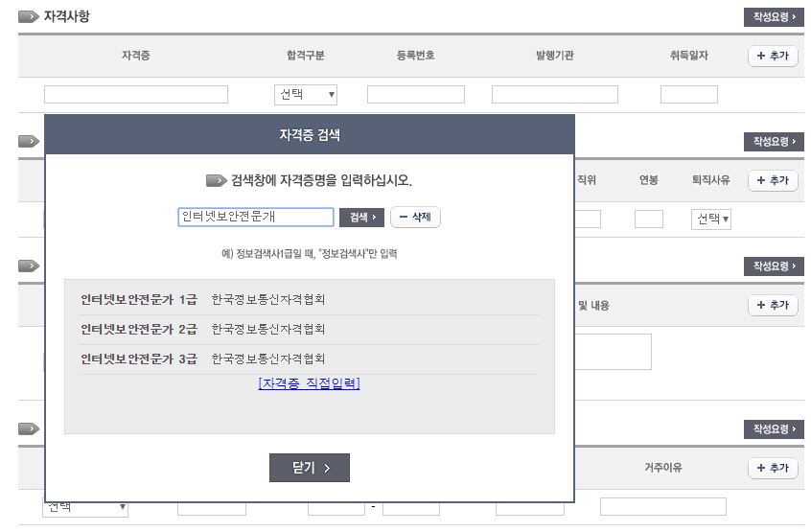The image size is (811, 532).
Task: Click the 검색 button in the popup
Action: pos(361,218)
